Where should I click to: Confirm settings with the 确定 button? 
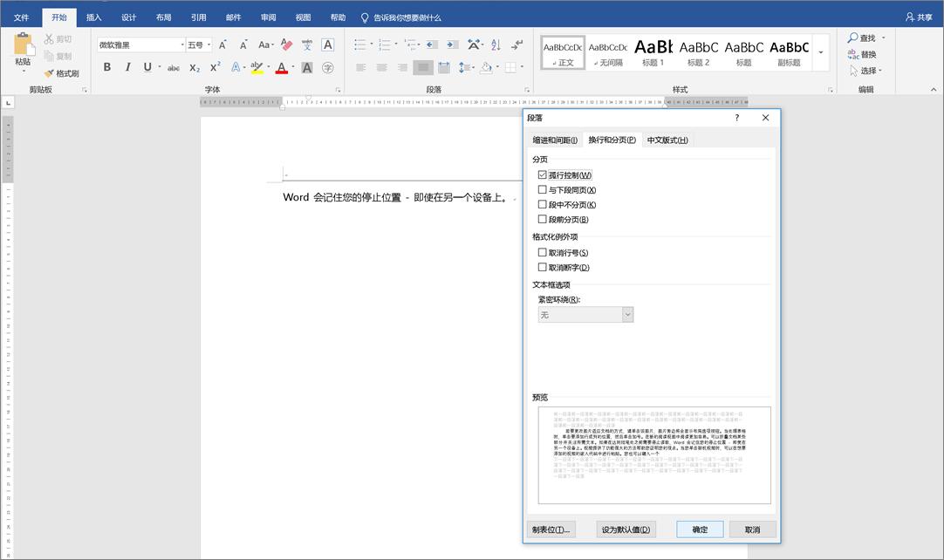(x=698, y=529)
